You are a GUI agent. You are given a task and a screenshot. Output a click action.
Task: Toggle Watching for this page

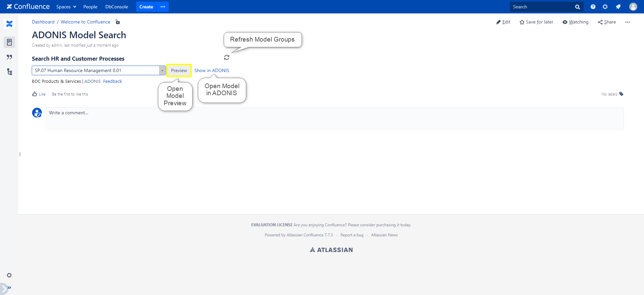[x=576, y=22]
